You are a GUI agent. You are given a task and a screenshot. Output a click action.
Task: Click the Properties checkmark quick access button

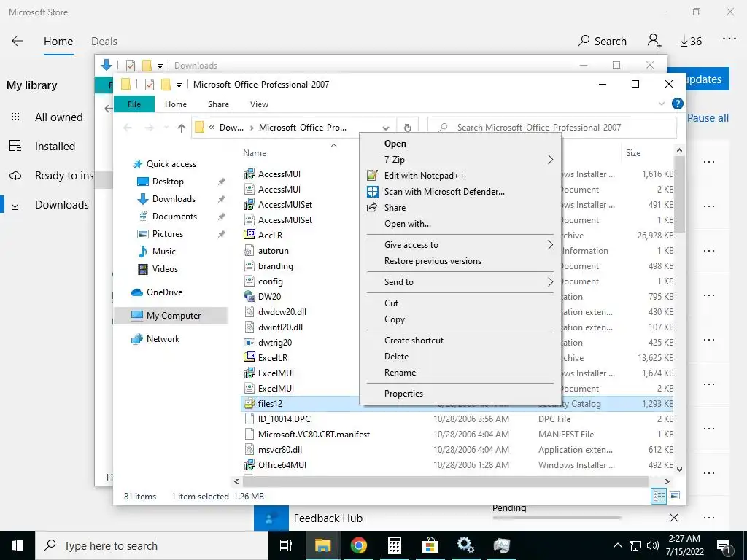(150, 85)
